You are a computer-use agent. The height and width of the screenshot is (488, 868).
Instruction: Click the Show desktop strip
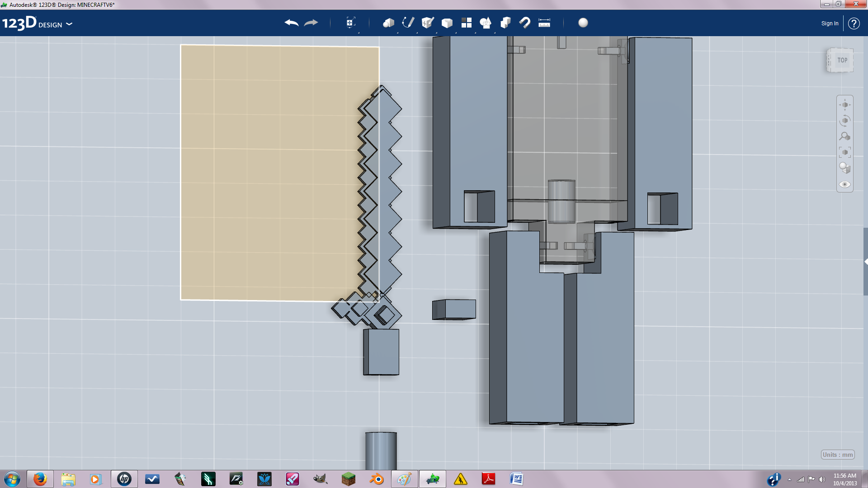[x=864, y=479]
